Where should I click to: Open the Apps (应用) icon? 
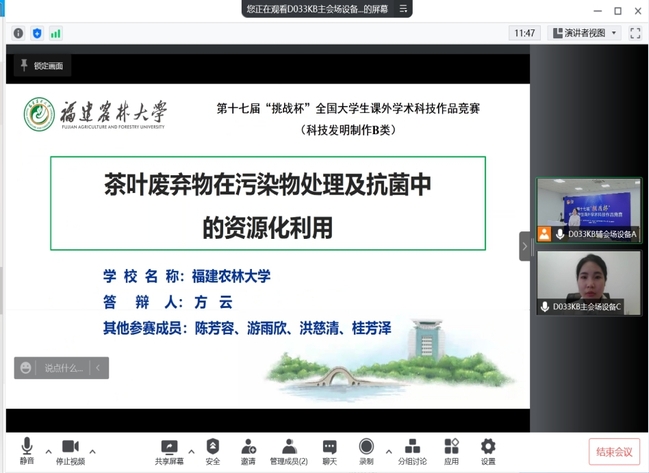pyautogui.click(x=452, y=448)
